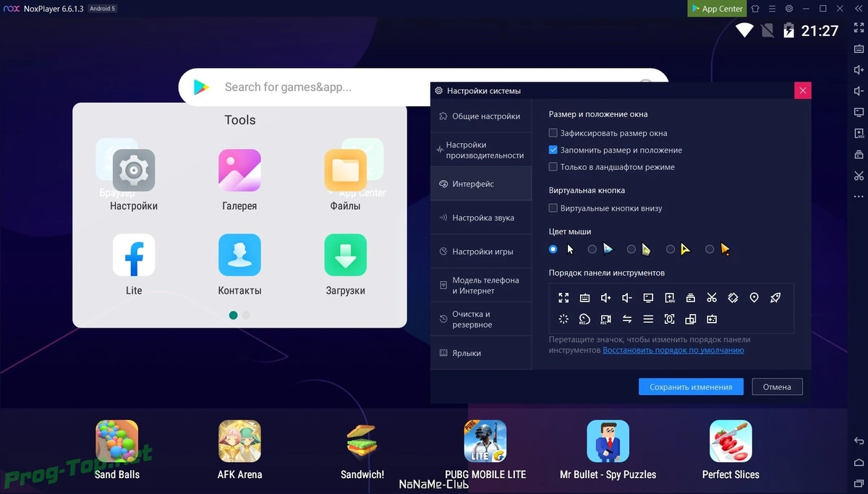
Task: Click the Android back arrow in the right sidebar
Action: pos(859,441)
